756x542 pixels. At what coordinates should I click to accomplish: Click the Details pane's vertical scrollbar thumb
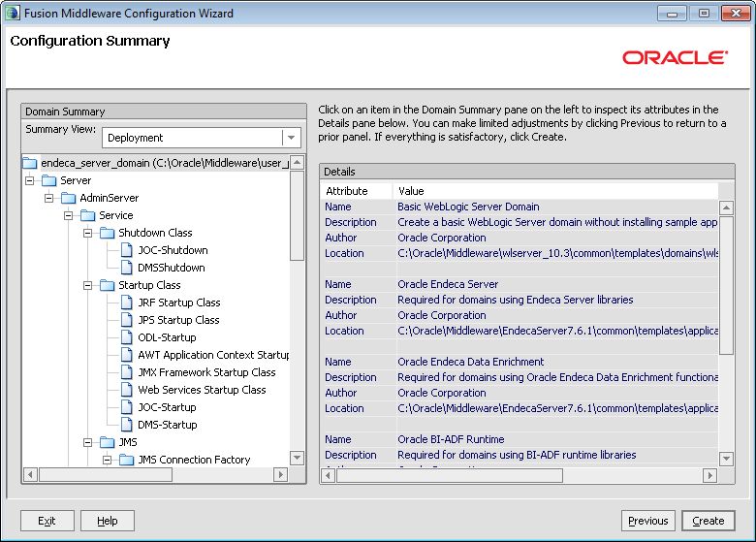tap(726, 285)
